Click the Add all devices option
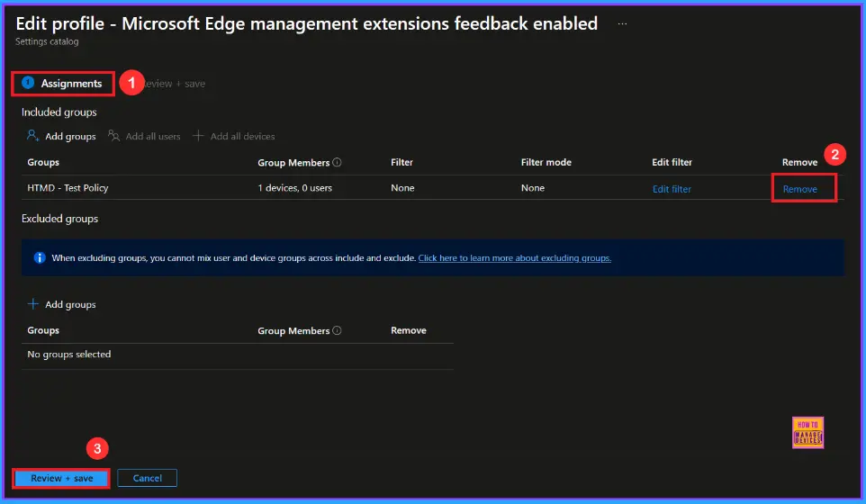Screen dimensions: 866x504 point(234,136)
